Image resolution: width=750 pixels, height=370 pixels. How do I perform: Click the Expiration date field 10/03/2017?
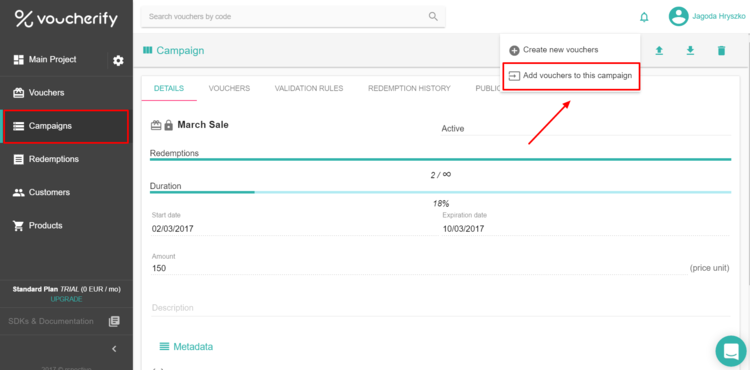(x=585, y=229)
